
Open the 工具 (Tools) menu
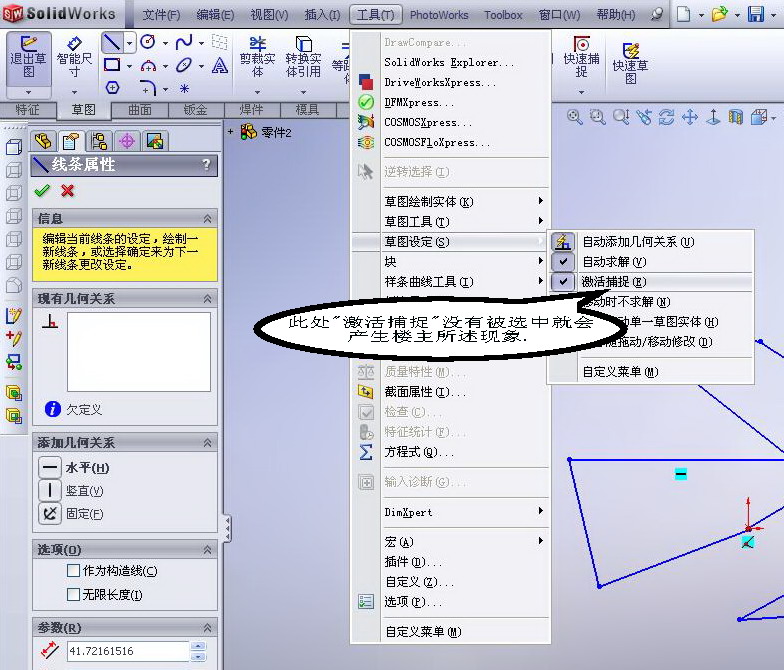(376, 15)
